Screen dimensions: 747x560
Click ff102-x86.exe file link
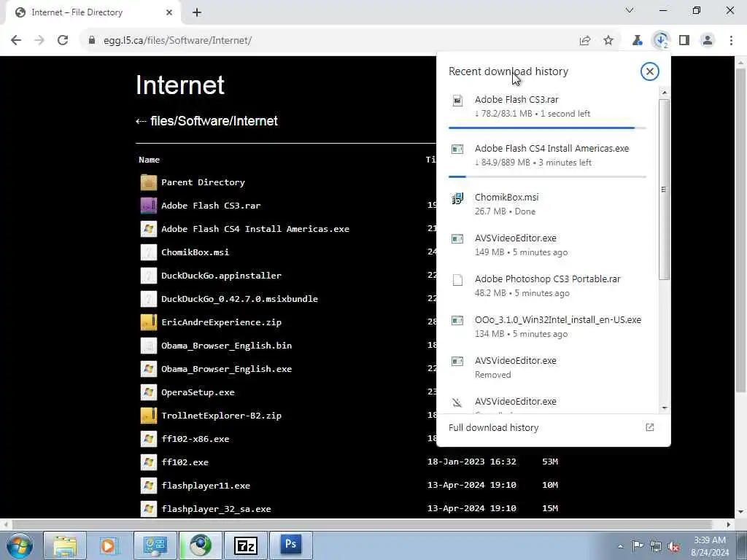pyautogui.click(x=195, y=439)
